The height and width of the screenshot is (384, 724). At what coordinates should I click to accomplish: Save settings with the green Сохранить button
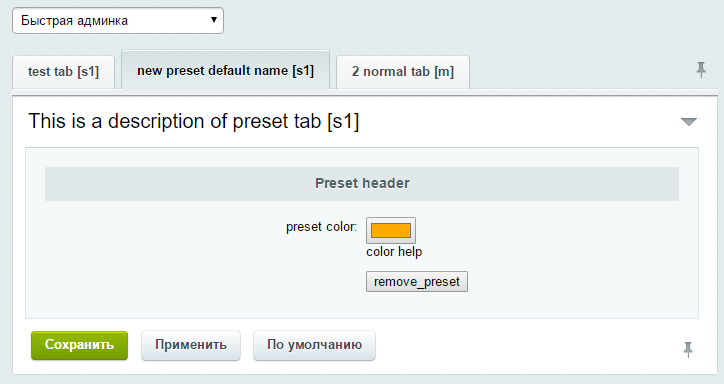point(79,345)
